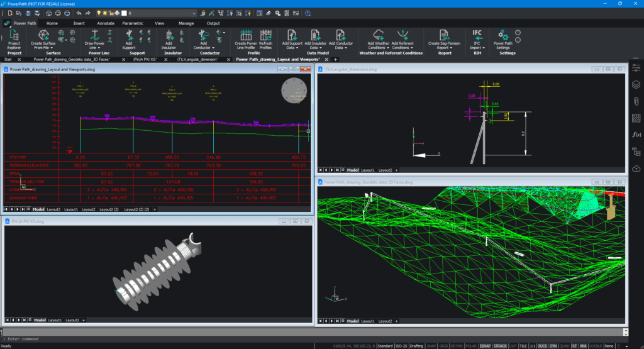The image size is (644, 349).
Task: Click the undo arrow in quick toolbar
Action: point(79,13)
